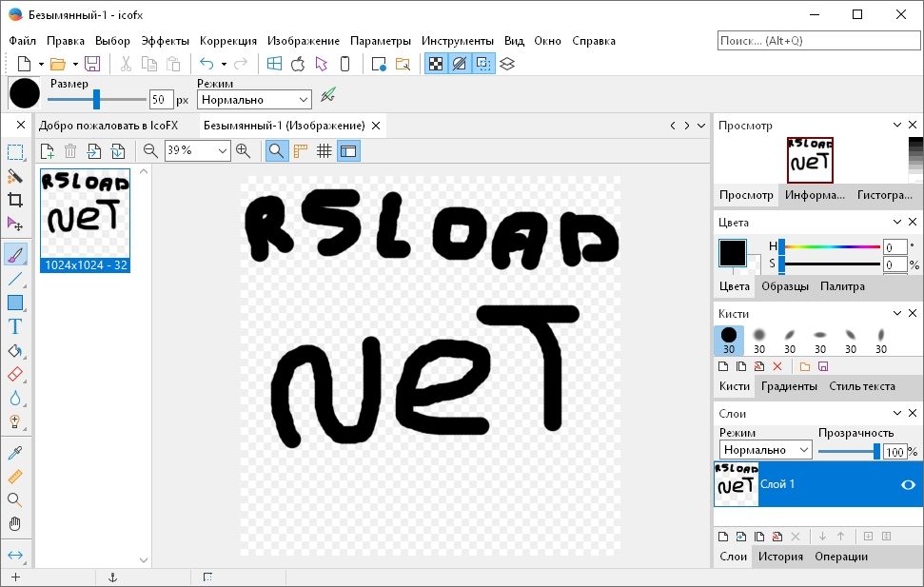Toggle the crossed-out square toolbar button
Image resolution: width=924 pixels, height=587 pixels.
pos(460,64)
